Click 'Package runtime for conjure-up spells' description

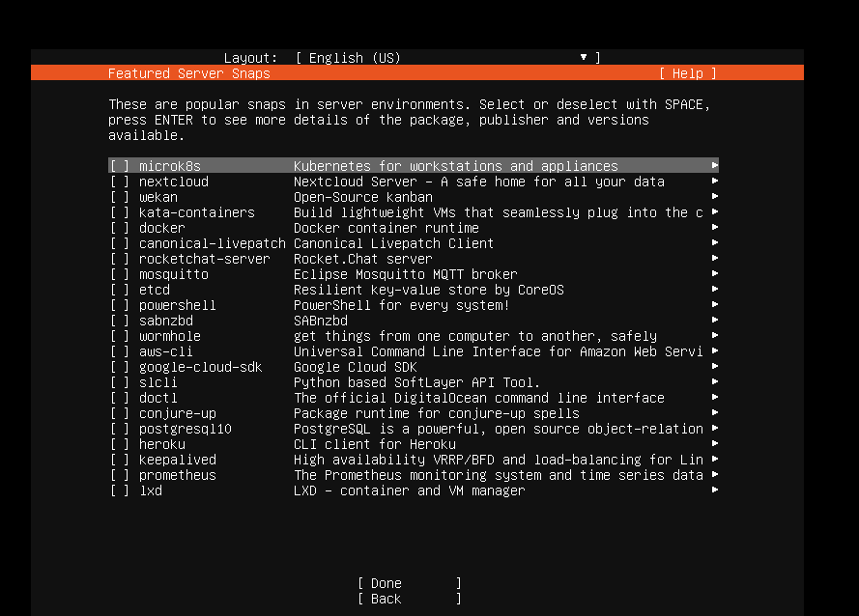click(x=437, y=413)
